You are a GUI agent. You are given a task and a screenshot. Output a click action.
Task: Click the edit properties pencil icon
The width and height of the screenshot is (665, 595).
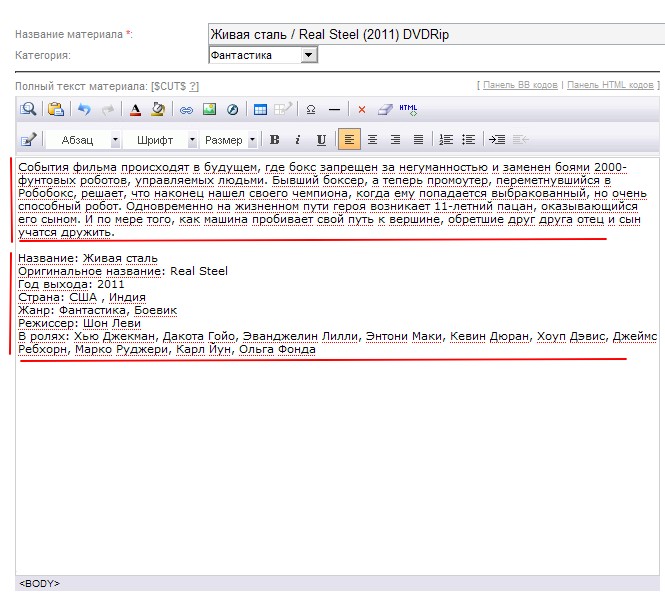pos(28,140)
